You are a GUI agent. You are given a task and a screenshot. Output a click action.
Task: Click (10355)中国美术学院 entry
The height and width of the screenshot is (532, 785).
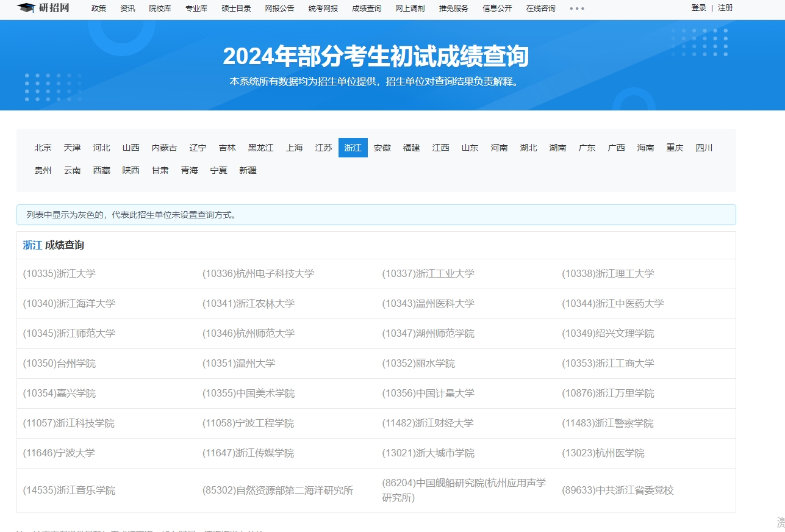point(248,394)
